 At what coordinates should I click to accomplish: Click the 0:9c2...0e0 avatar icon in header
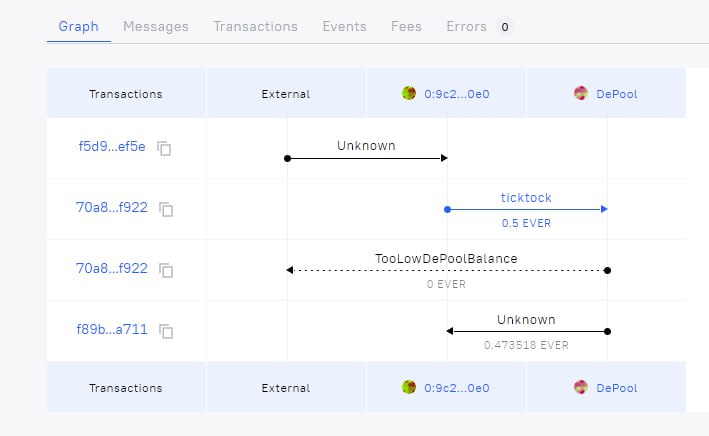[409, 93]
